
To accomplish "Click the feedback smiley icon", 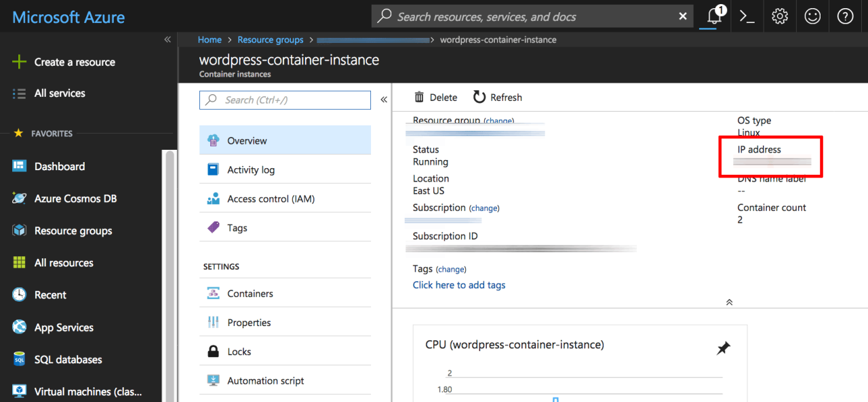I will (x=812, y=17).
